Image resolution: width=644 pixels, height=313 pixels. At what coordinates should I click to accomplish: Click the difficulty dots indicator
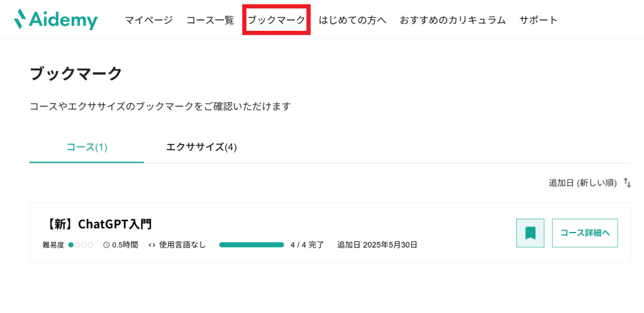point(80,244)
